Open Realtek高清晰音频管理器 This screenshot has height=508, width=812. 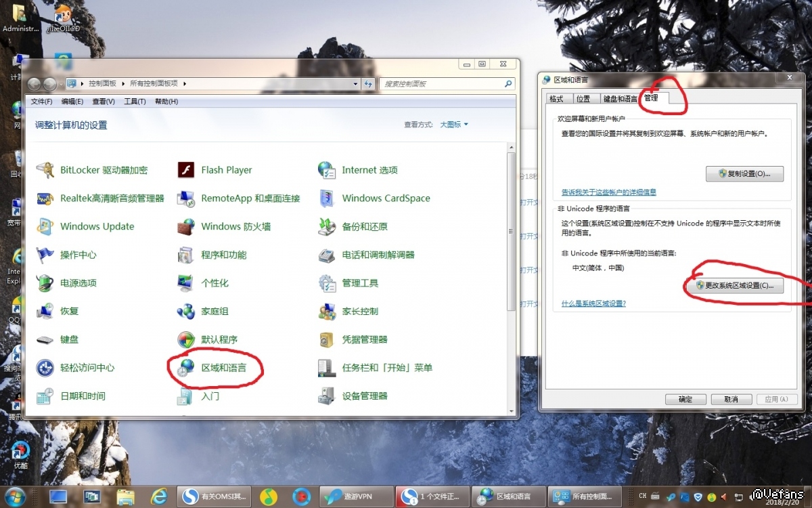pyautogui.click(x=100, y=198)
